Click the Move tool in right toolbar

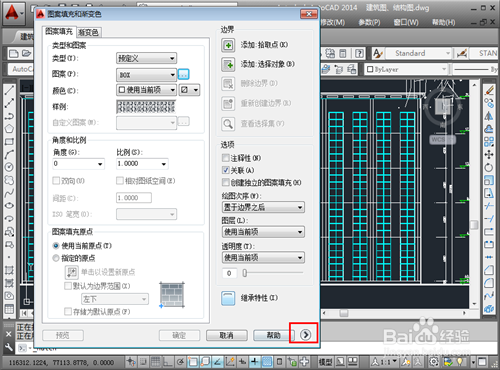489,154
